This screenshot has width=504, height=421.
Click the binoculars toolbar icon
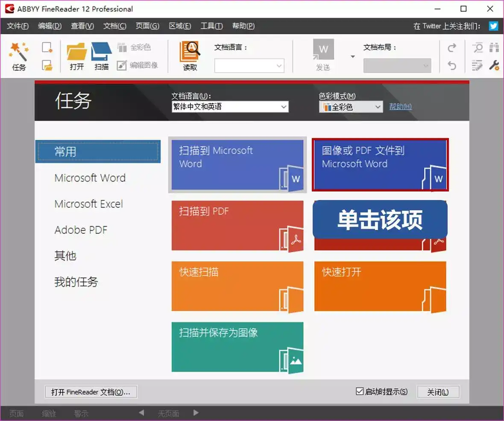pos(494,47)
